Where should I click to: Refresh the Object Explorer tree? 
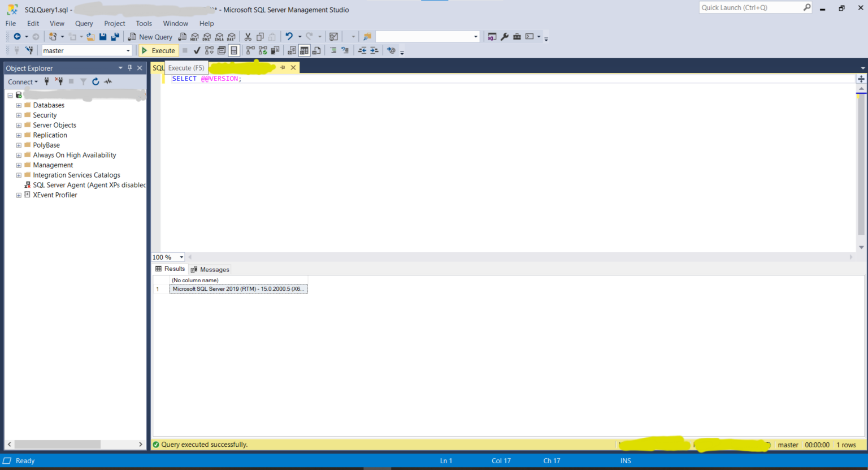point(96,81)
